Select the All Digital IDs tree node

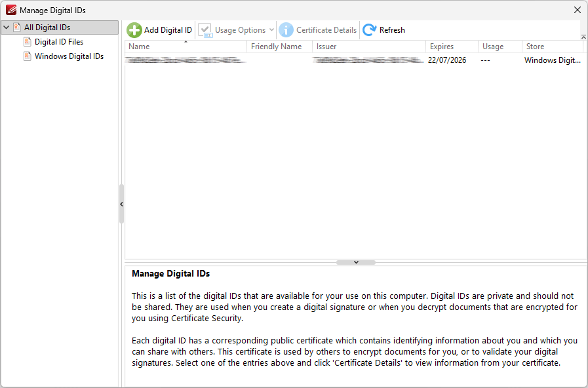coord(60,28)
